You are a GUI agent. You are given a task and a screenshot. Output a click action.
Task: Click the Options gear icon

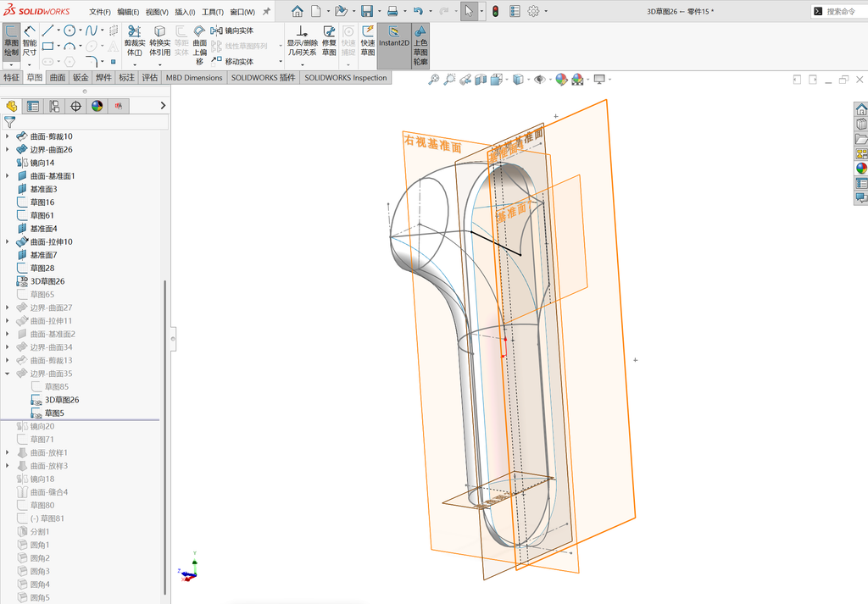point(533,11)
